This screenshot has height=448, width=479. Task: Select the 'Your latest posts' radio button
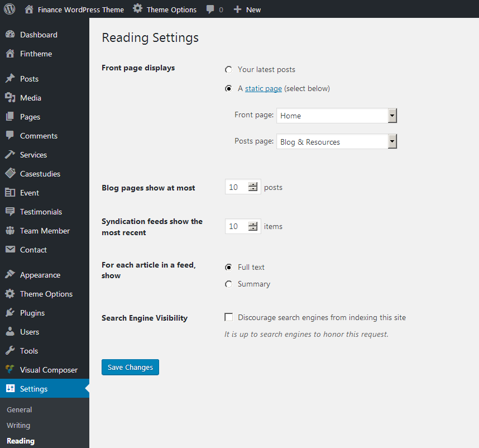pyautogui.click(x=228, y=70)
